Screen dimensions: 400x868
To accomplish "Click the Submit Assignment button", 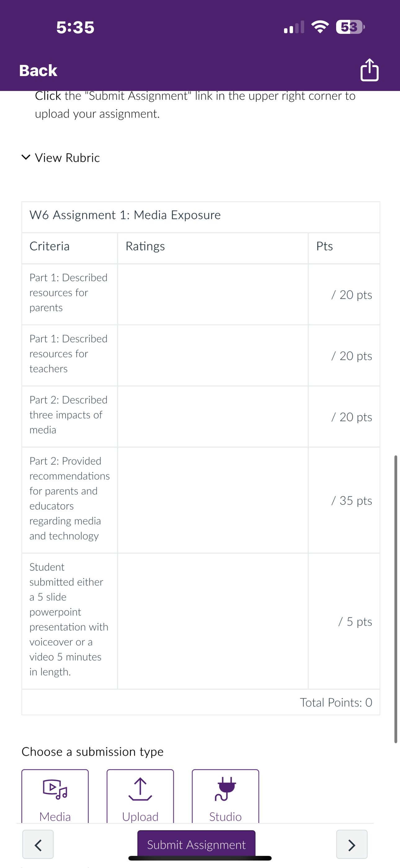I will [196, 844].
